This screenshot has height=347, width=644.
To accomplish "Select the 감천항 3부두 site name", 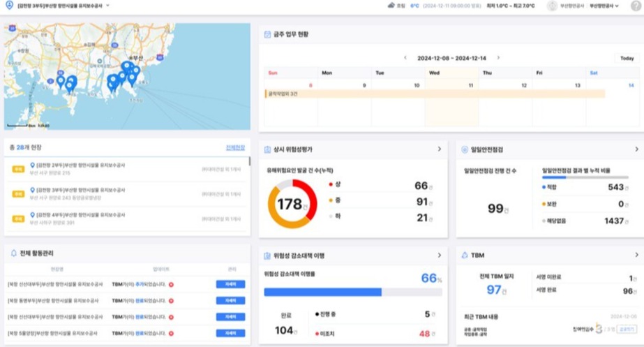I will click(80, 190).
